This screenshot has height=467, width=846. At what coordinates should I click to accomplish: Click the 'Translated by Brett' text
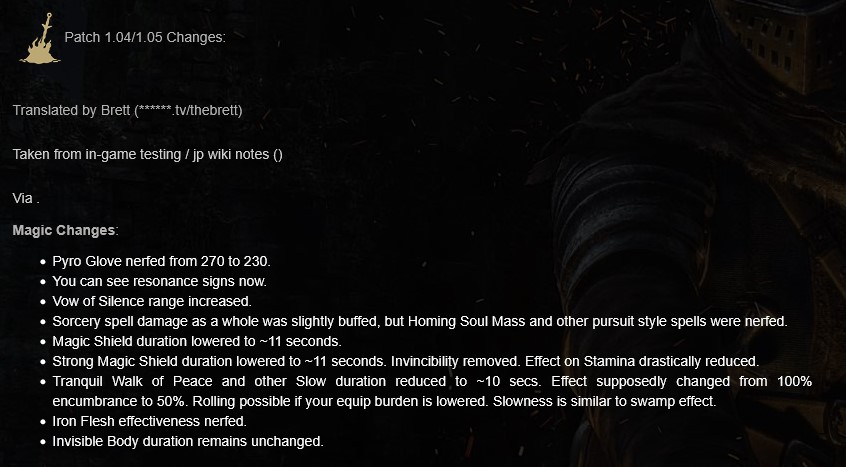[x=71, y=109]
